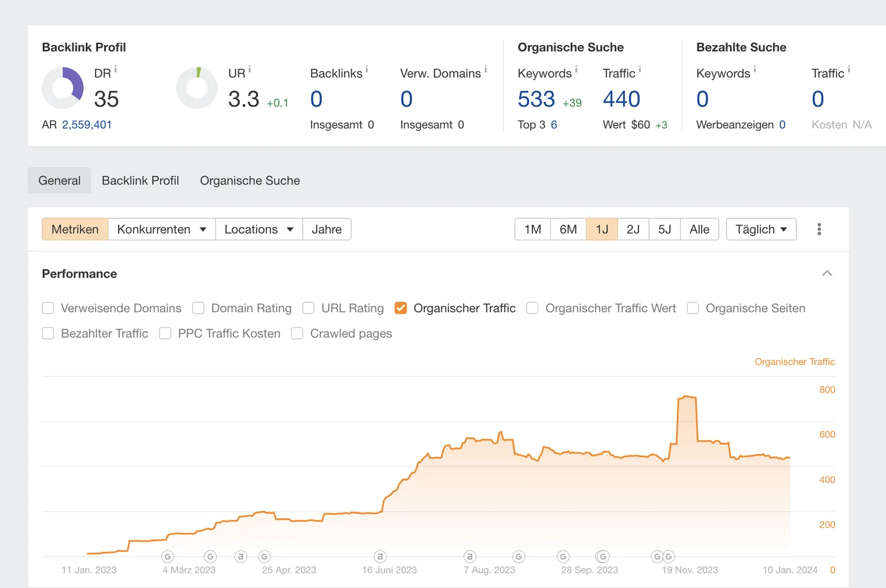
Task: Click the '10 Jan. 2024' axis label
Action: tap(790, 570)
